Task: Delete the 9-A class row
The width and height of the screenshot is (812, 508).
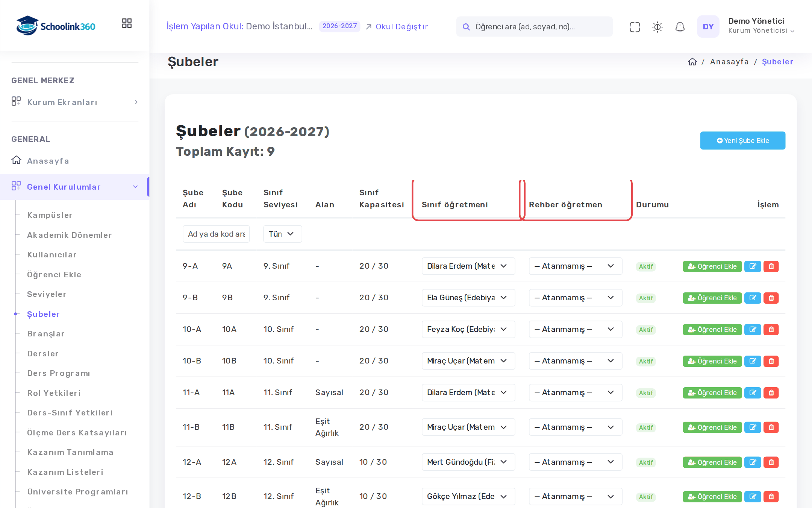Action: tap(771, 266)
